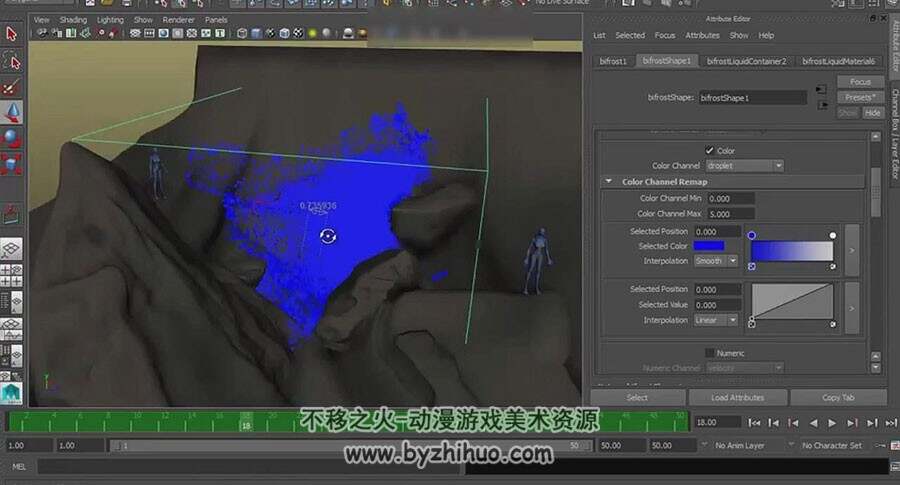The width and height of the screenshot is (900, 485).
Task: Click the blue-to-white color ramp
Action: point(792,251)
